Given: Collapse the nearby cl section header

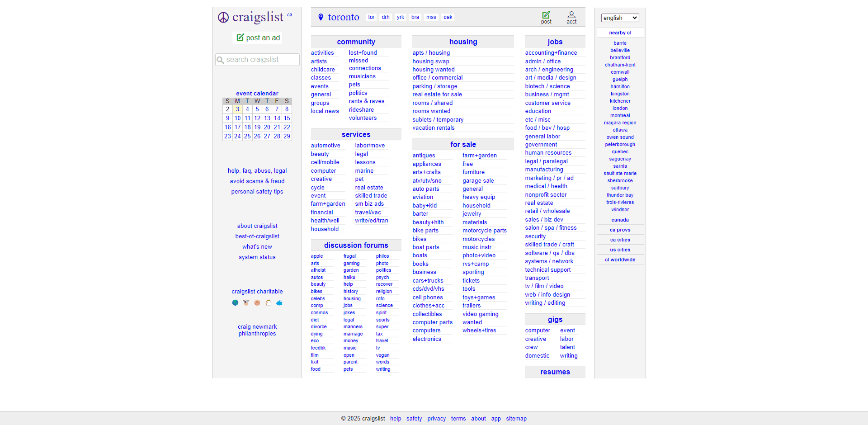Looking at the screenshot, I should click(x=620, y=33).
